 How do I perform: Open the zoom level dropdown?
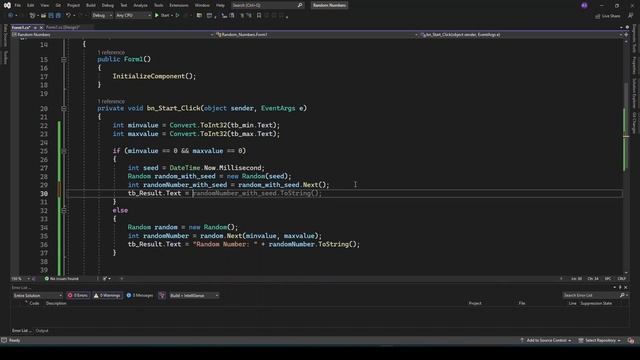click(20, 279)
